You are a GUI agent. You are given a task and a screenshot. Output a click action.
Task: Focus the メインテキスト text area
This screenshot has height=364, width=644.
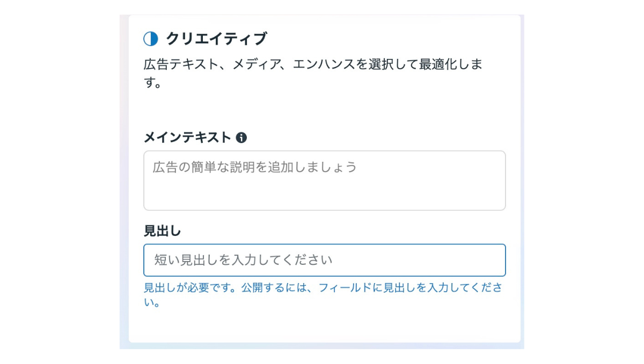pyautogui.click(x=324, y=180)
